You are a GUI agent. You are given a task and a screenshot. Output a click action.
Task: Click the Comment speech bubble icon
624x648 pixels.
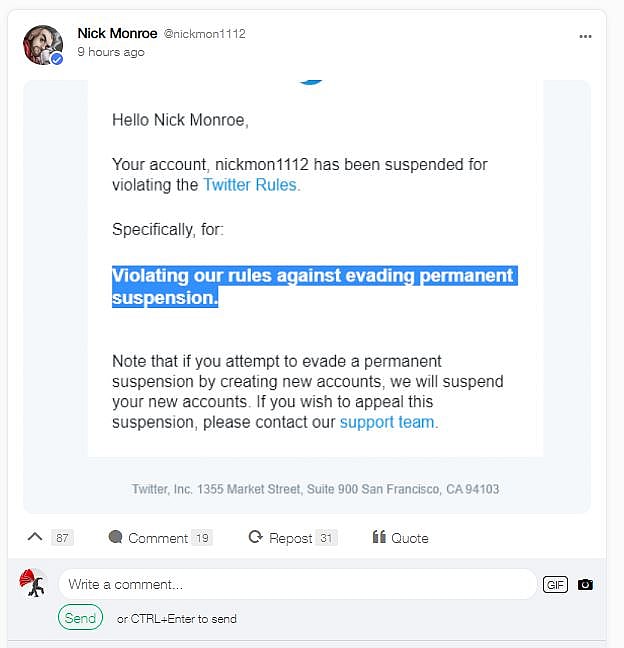115,537
